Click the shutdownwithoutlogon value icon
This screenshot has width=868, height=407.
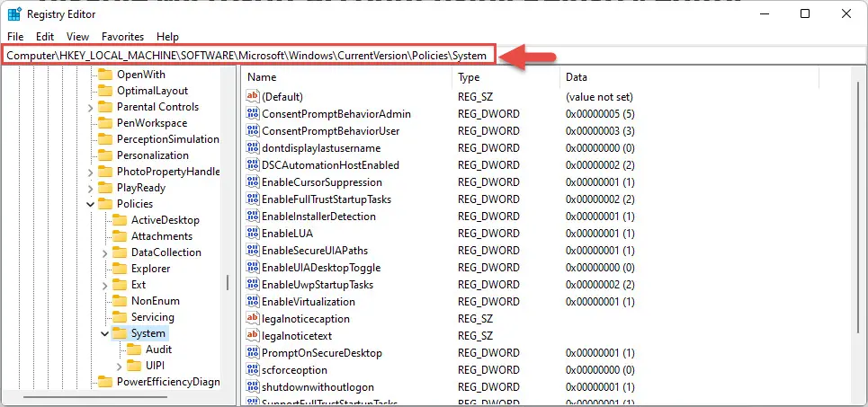[253, 387]
